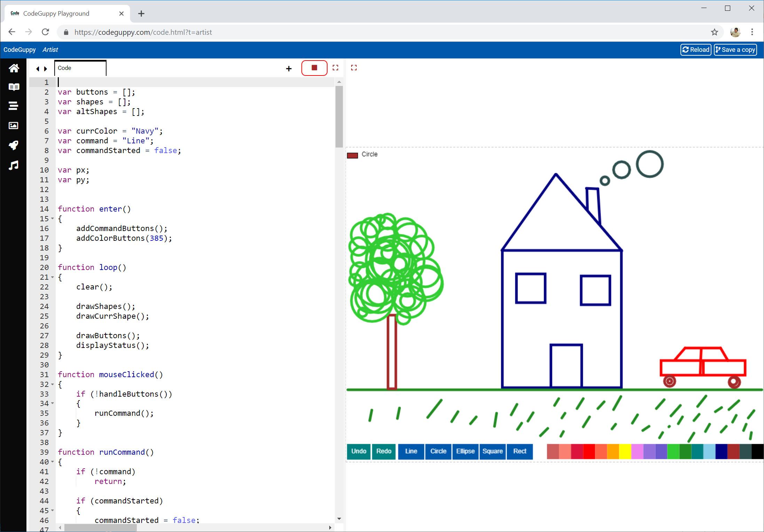The image size is (764, 532).
Task: Click the rocket icon in sidebar
Action: pyautogui.click(x=14, y=145)
